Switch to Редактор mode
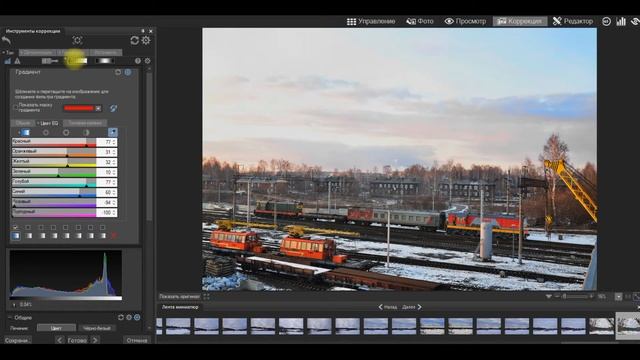The height and width of the screenshot is (360, 640). [x=573, y=21]
